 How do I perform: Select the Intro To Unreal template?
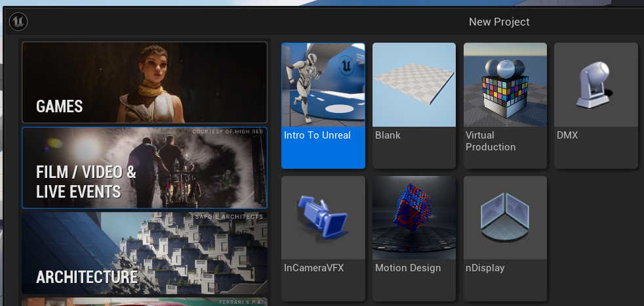click(x=323, y=106)
